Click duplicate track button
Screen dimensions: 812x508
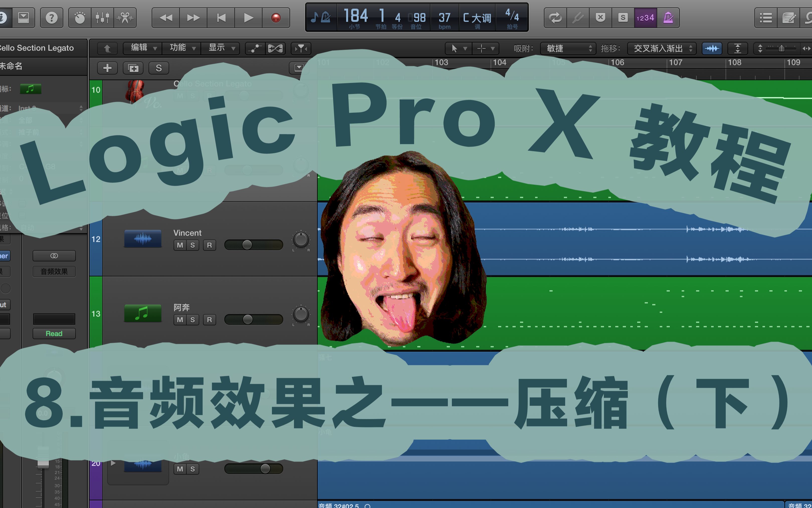click(x=133, y=68)
